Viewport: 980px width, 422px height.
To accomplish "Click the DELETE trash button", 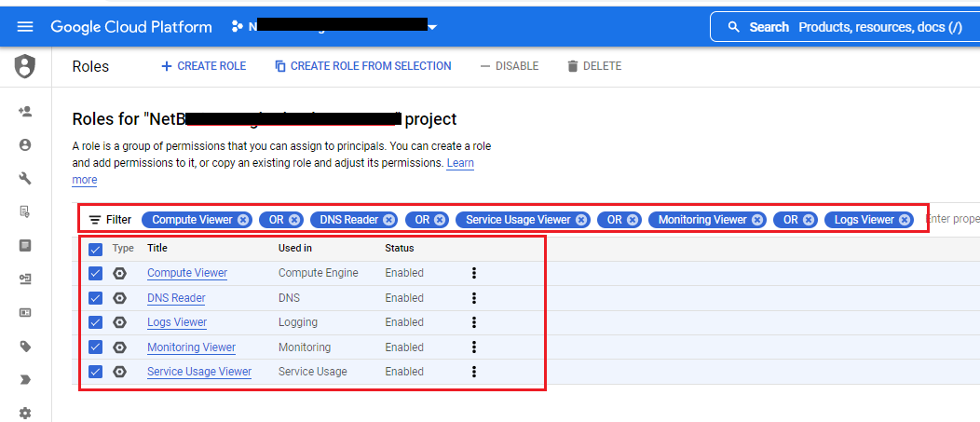I will [594, 66].
